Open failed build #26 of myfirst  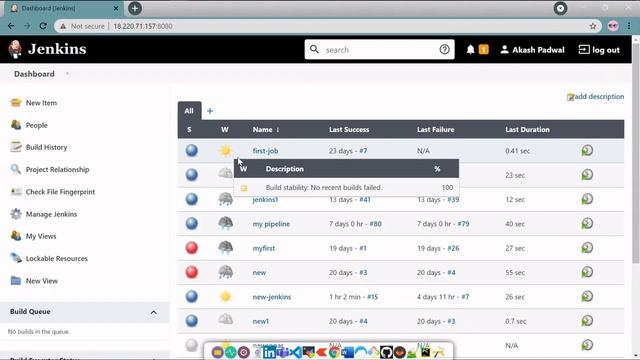click(453, 248)
